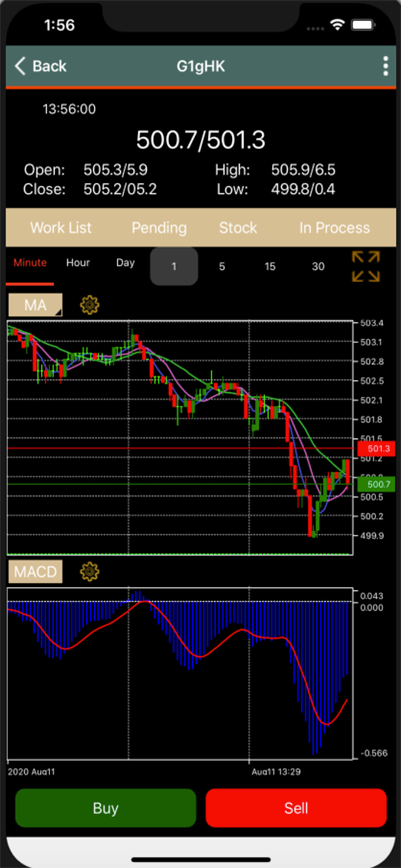This screenshot has height=868, width=401.
Task: Select the Hour timeframe tab
Action: (78, 263)
